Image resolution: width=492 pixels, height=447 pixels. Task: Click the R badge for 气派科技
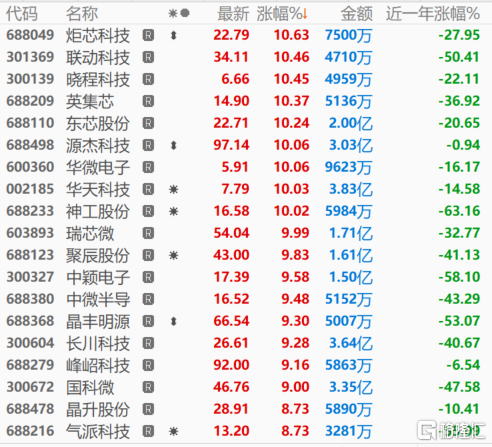pos(148,431)
